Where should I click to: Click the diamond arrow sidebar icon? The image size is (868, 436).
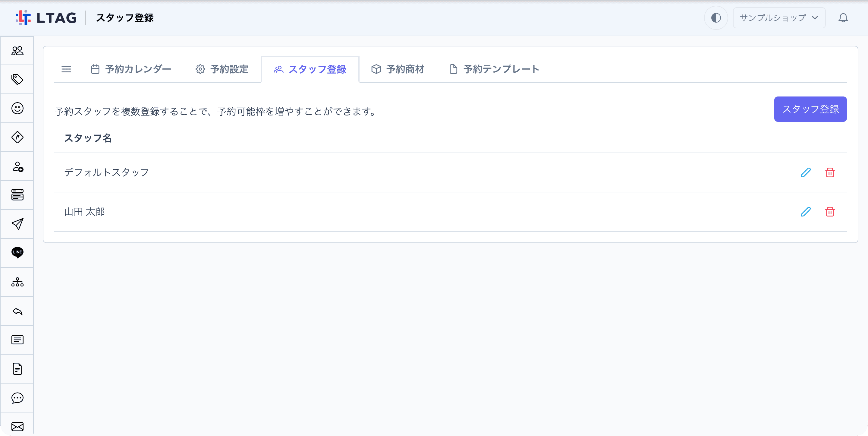[17, 137]
